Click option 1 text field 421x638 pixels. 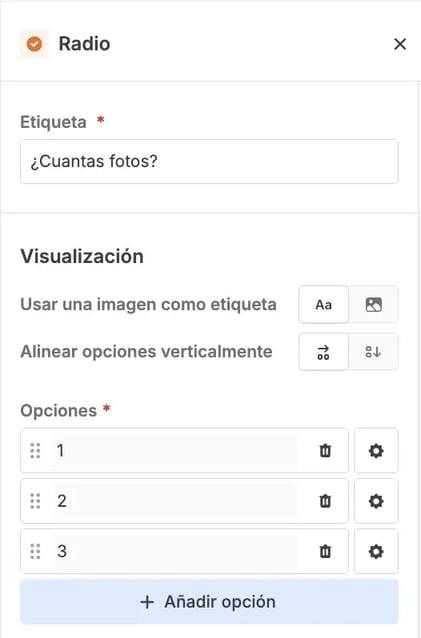point(175,450)
